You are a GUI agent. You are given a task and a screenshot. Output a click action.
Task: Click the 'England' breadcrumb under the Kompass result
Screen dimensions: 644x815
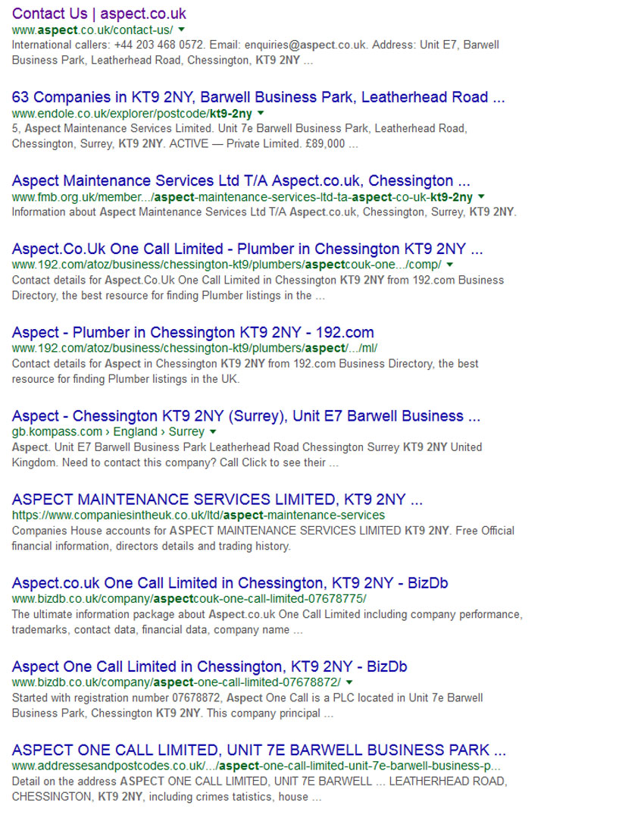[127, 431]
